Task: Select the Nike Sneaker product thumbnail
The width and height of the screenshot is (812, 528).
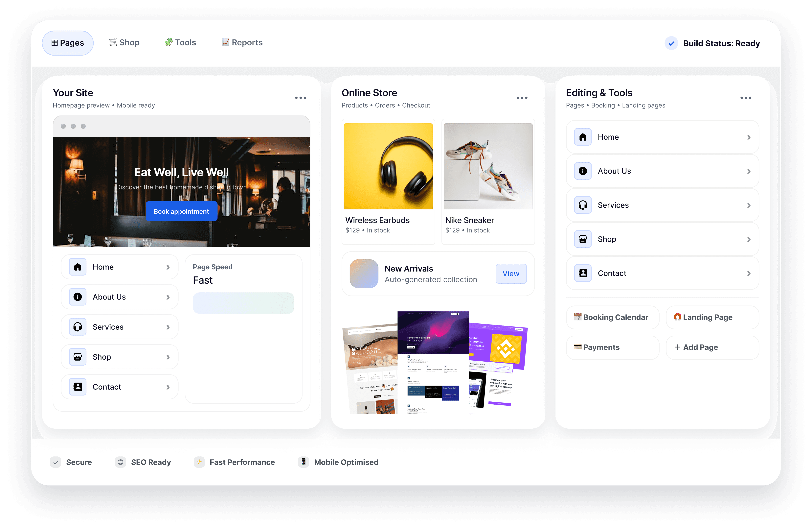Action: pos(488,166)
